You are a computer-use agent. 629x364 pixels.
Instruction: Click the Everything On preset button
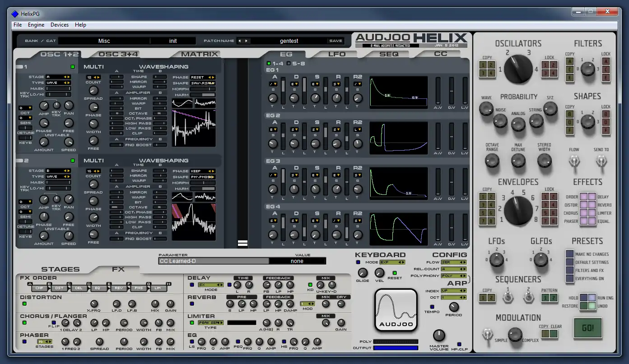[x=570, y=278]
